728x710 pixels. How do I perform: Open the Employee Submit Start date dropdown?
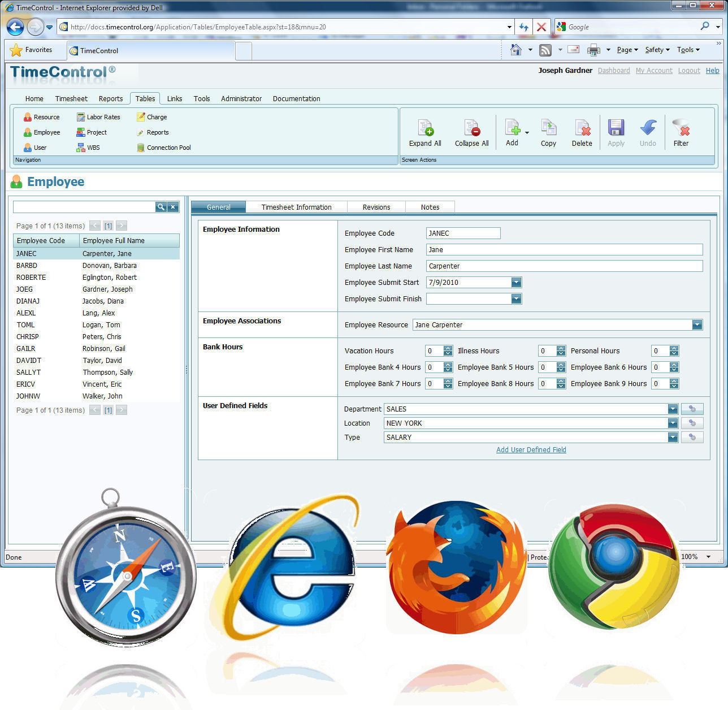pos(516,282)
